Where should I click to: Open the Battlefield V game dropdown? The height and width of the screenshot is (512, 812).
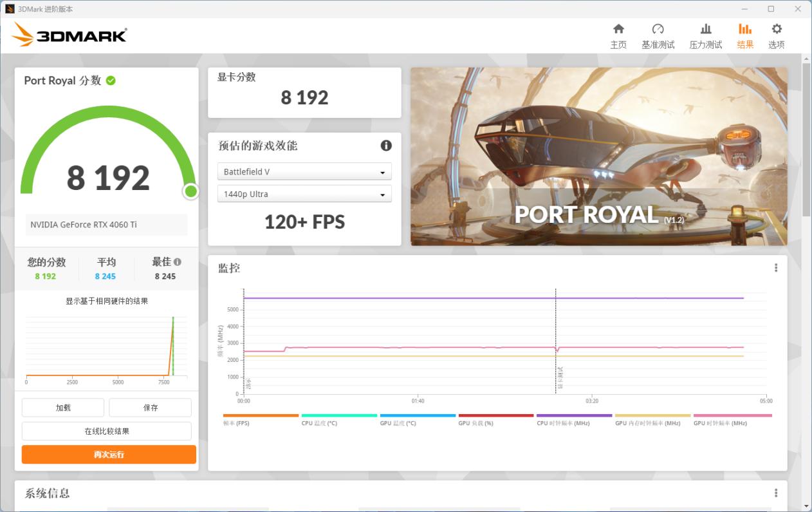click(304, 171)
